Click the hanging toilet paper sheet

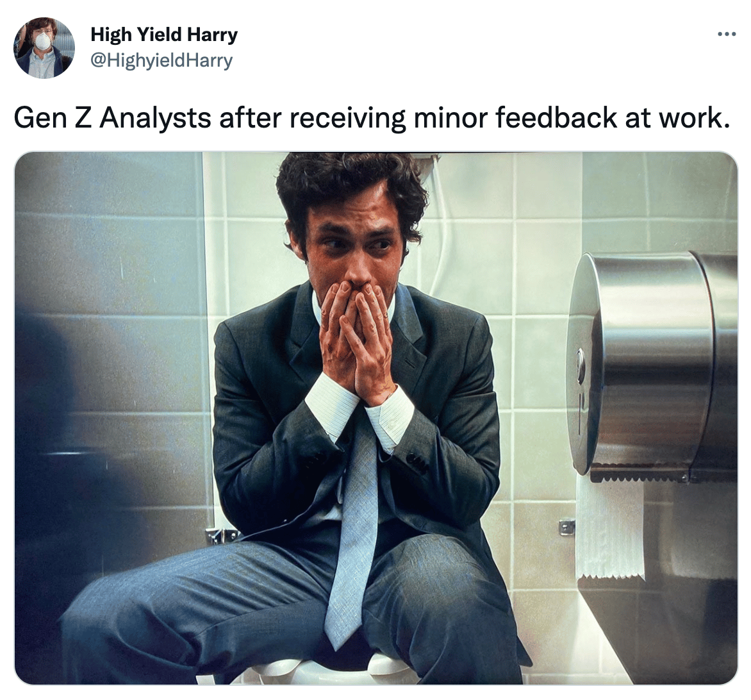point(610,527)
